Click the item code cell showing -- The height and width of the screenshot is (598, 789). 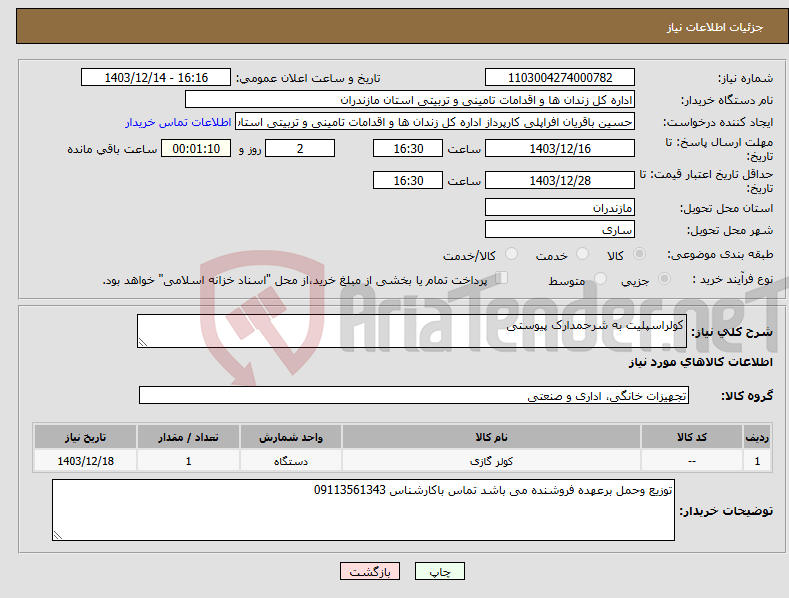(692, 461)
